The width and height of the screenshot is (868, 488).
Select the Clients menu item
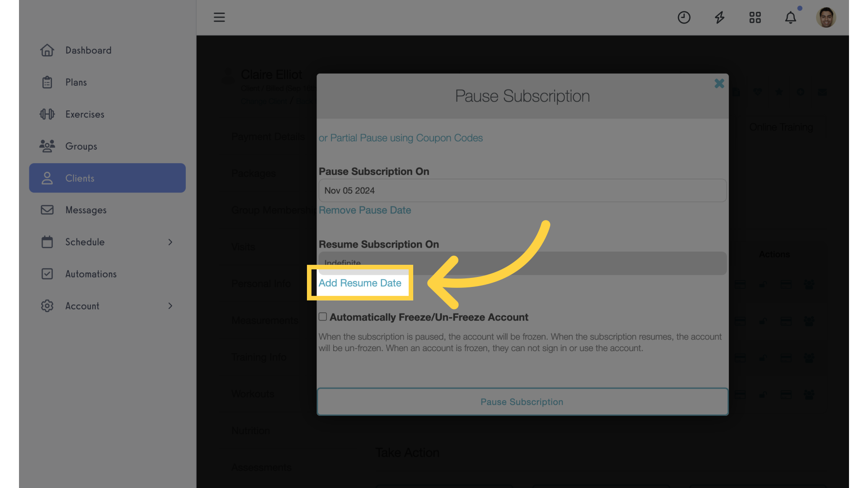pyautogui.click(x=107, y=178)
